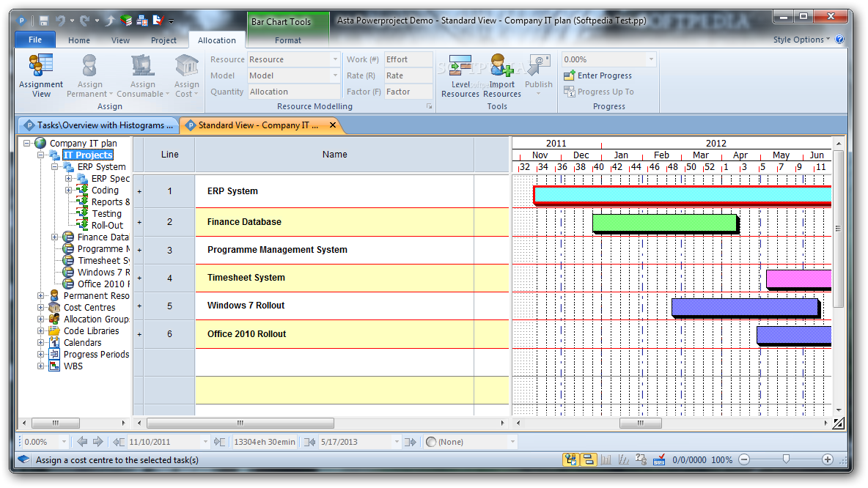Open the Model combo box dropdown

[x=335, y=75]
